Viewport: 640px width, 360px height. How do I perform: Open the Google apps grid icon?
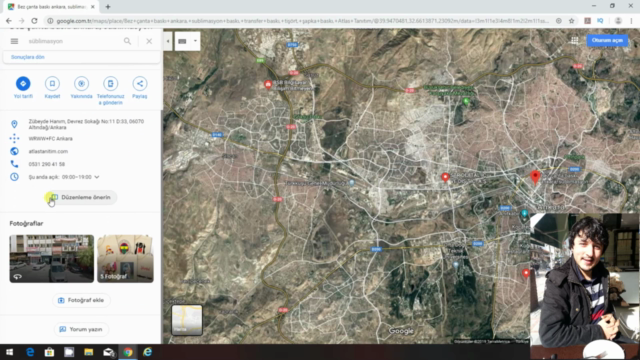pyautogui.click(x=575, y=40)
